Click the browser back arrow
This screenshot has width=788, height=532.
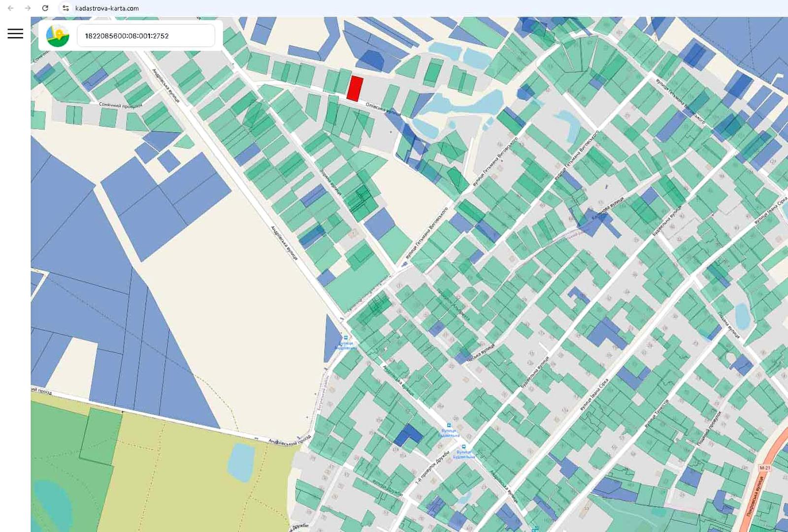(x=10, y=8)
